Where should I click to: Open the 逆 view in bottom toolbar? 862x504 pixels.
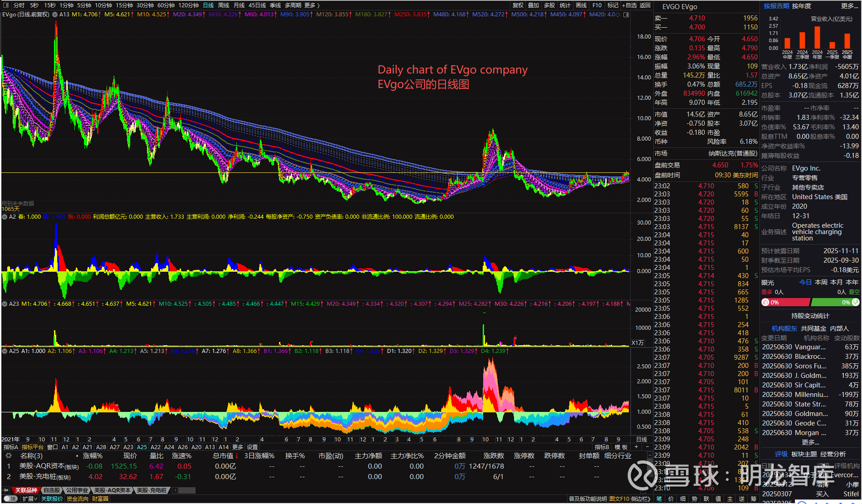pyautogui.click(x=742, y=499)
